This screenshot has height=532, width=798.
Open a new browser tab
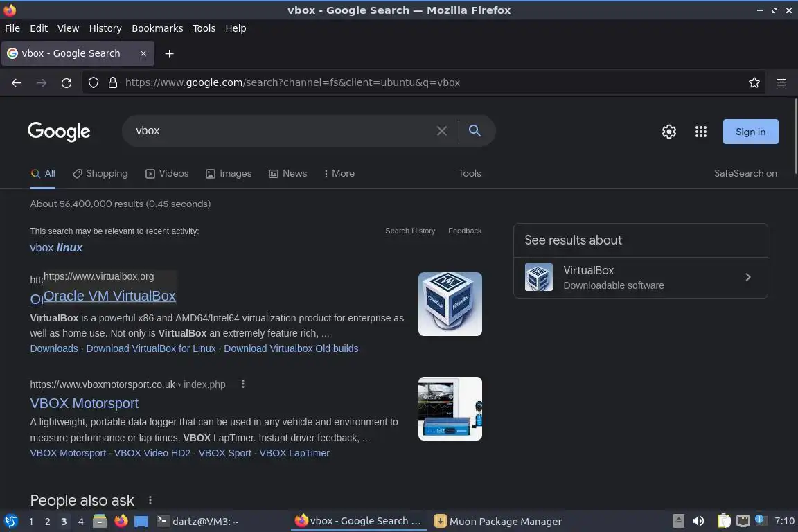click(x=170, y=53)
